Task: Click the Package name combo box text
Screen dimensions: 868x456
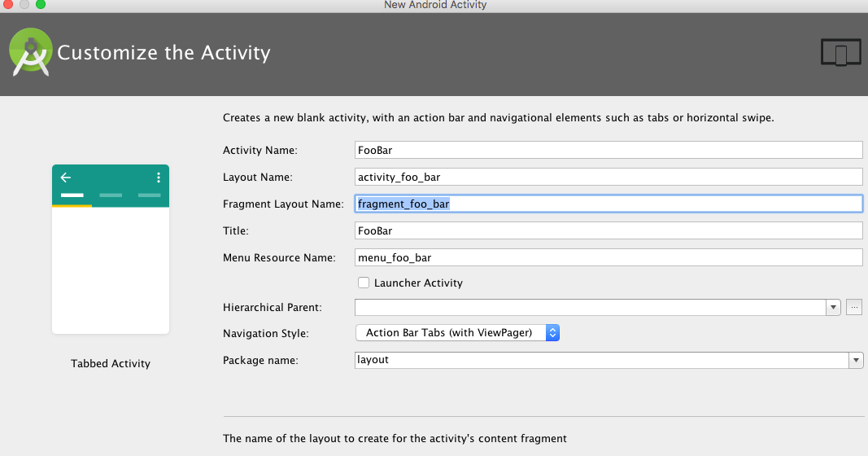Action: 601,360
